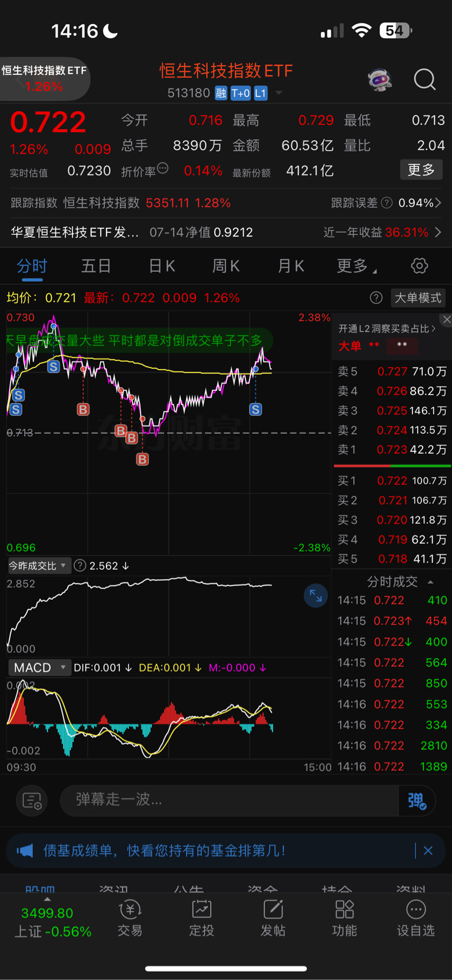
Task: Expand the 更多 chart period menu
Action: [x=357, y=266]
